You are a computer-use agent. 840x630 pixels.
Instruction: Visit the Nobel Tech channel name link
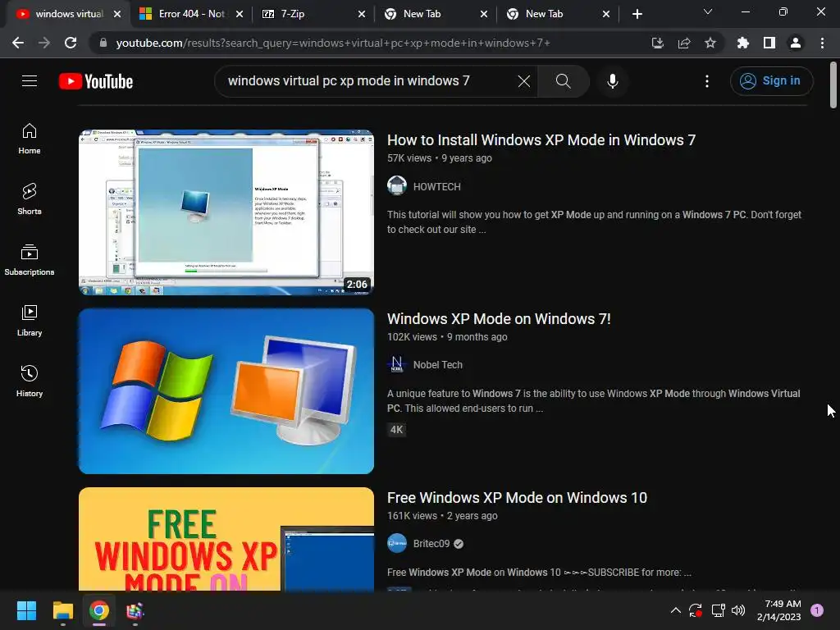coord(438,365)
